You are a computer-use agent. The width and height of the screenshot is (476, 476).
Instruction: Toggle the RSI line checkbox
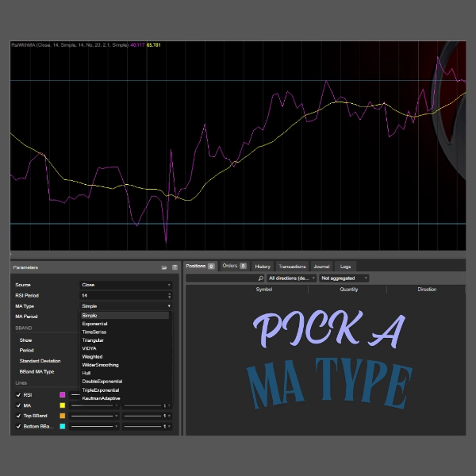click(x=18, y=394)
